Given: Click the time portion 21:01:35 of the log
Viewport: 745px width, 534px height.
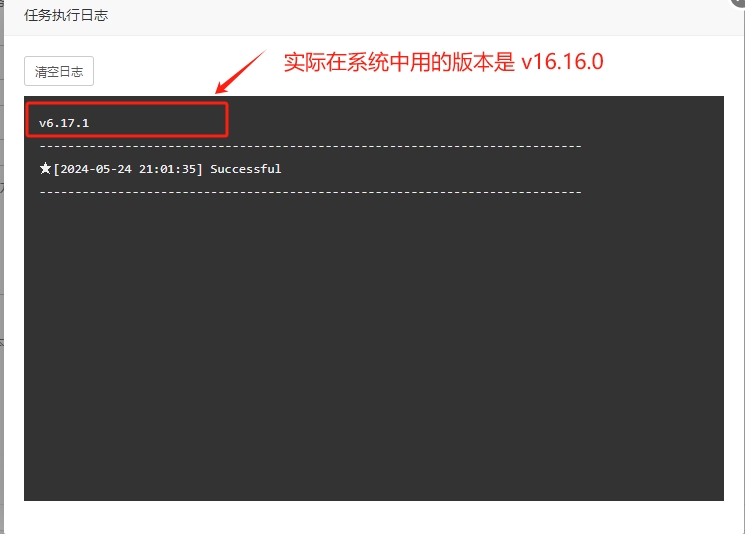Looking at the screenshot, I should click(168, 169).
